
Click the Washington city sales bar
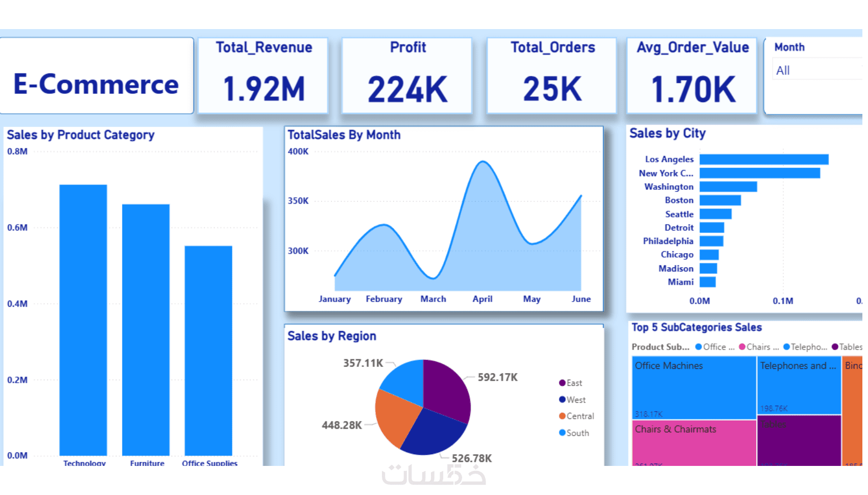(x=728, y=187)
